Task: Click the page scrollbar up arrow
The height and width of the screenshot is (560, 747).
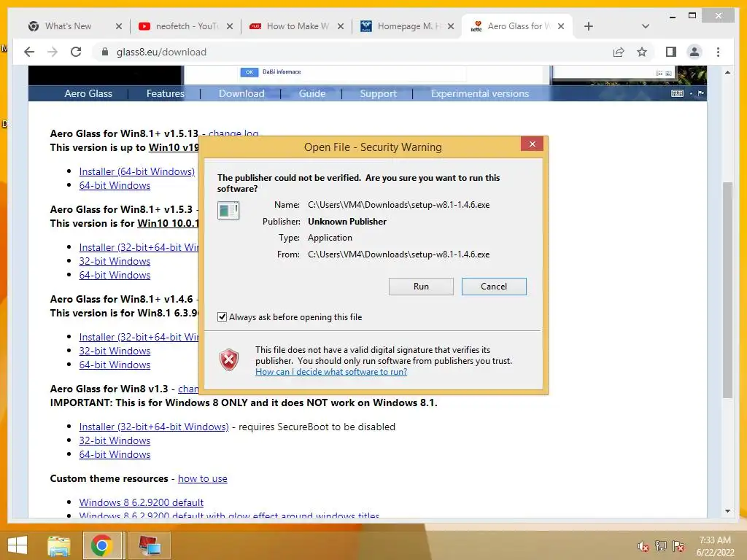Action: (727, 72)
